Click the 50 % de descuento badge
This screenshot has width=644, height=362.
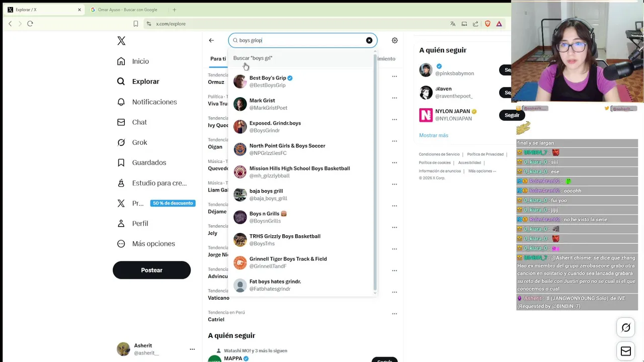pos(173,203)
